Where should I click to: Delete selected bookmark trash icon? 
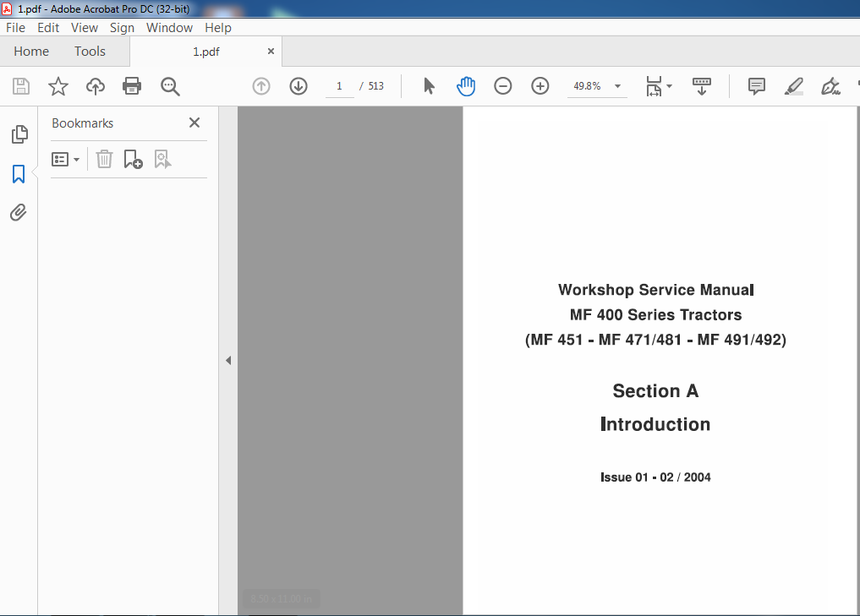tap(104, 160)
